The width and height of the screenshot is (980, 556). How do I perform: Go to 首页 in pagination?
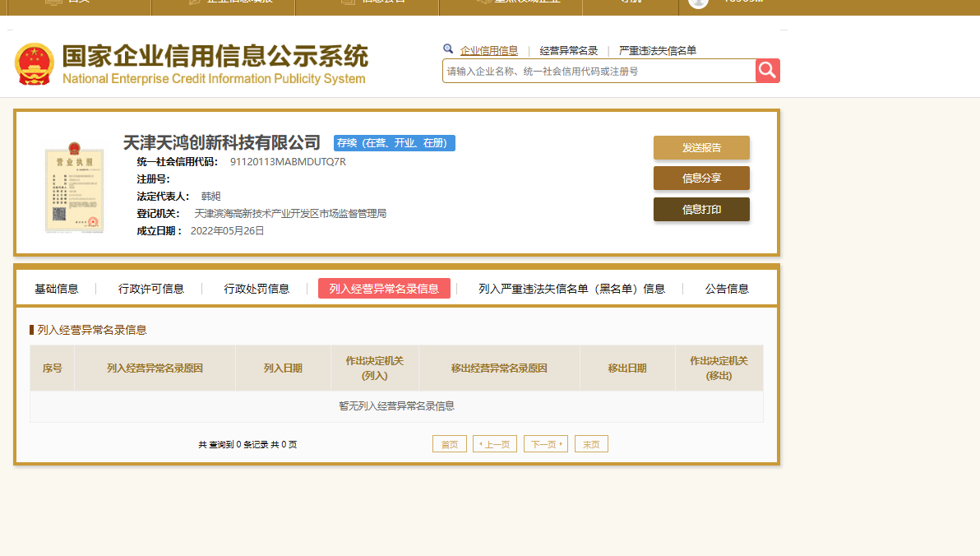450,444
